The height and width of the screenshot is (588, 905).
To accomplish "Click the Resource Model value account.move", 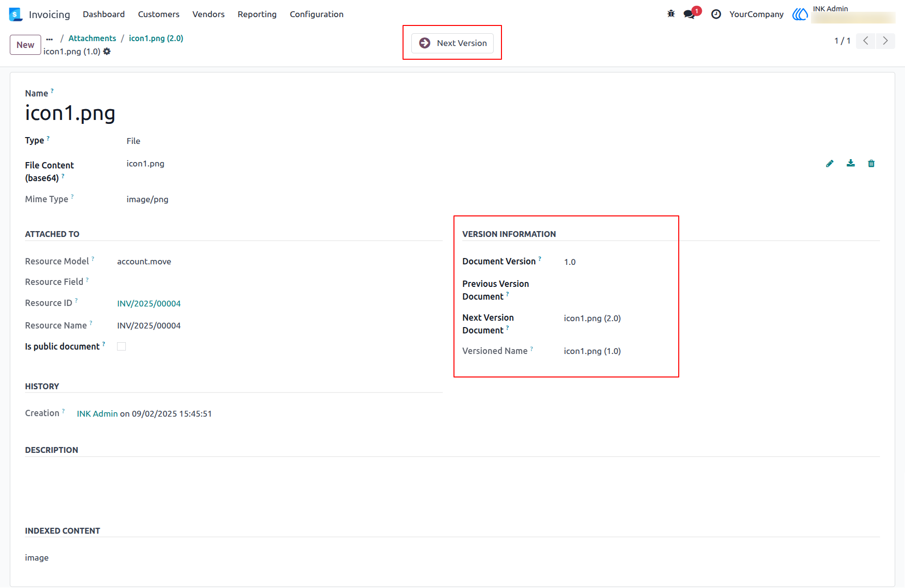I will point(144,261).
